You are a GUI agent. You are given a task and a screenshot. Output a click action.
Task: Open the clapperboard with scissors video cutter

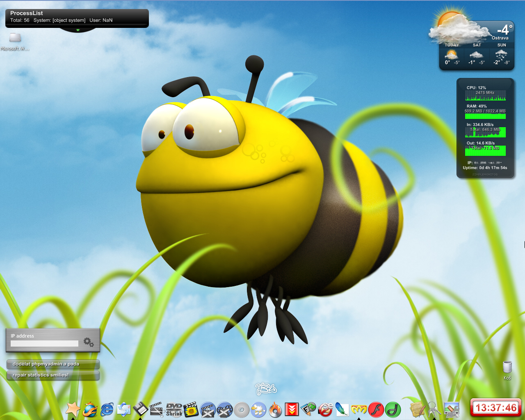[x=157, y=409]
